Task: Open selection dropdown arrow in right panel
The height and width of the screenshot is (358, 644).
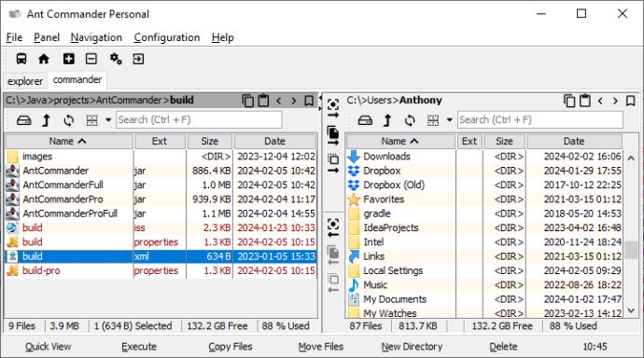Action: (x=449, y=120)
